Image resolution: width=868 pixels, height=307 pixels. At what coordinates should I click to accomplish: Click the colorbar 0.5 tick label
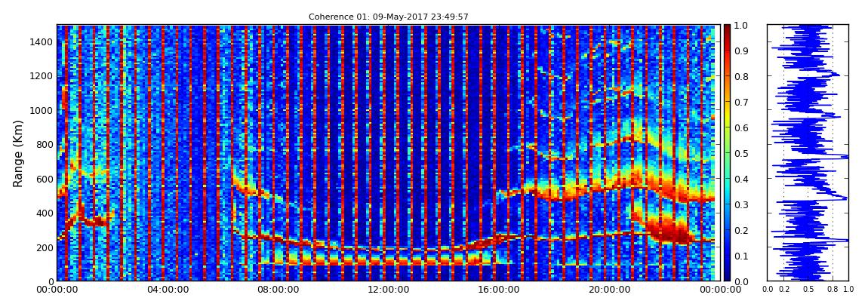tap(740, 153)
